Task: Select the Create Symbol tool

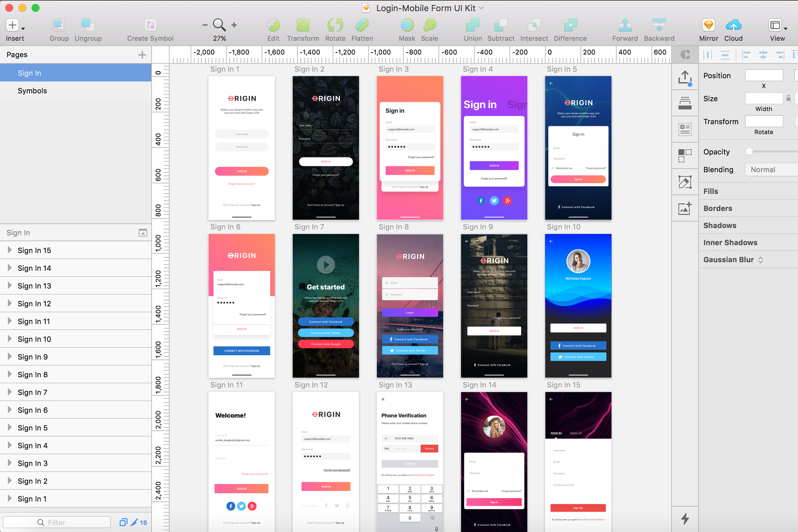Action: coord(150,29)
